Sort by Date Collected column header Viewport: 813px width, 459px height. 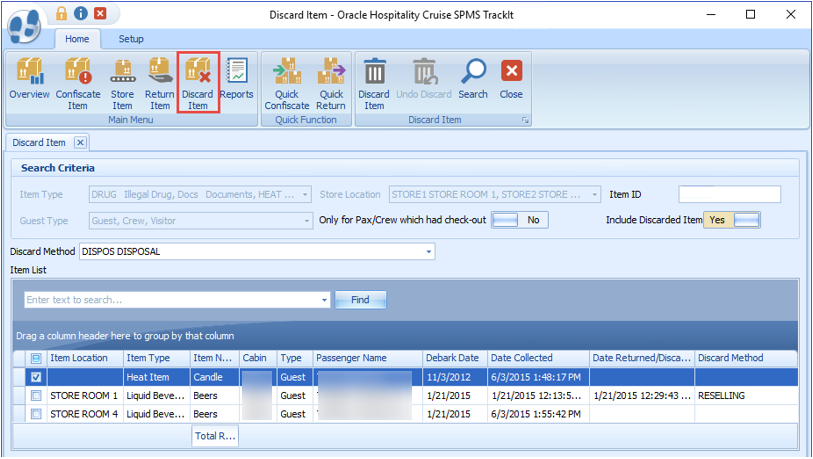point(538,358)
